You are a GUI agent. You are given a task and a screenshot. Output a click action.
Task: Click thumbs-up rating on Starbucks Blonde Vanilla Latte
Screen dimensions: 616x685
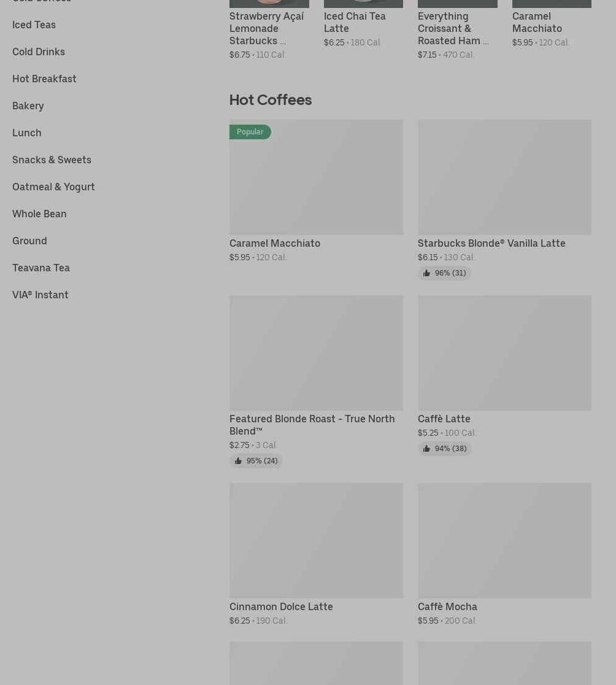point(444,273)
